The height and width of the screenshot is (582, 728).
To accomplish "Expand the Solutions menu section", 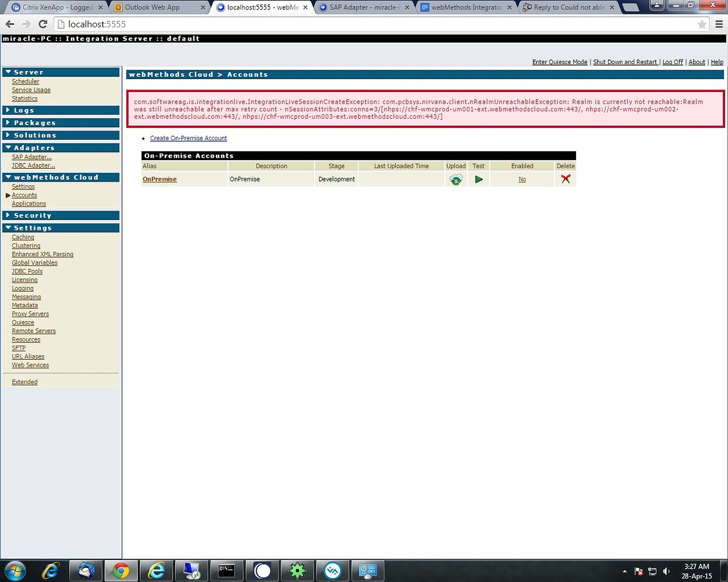I will click(61, 135).
